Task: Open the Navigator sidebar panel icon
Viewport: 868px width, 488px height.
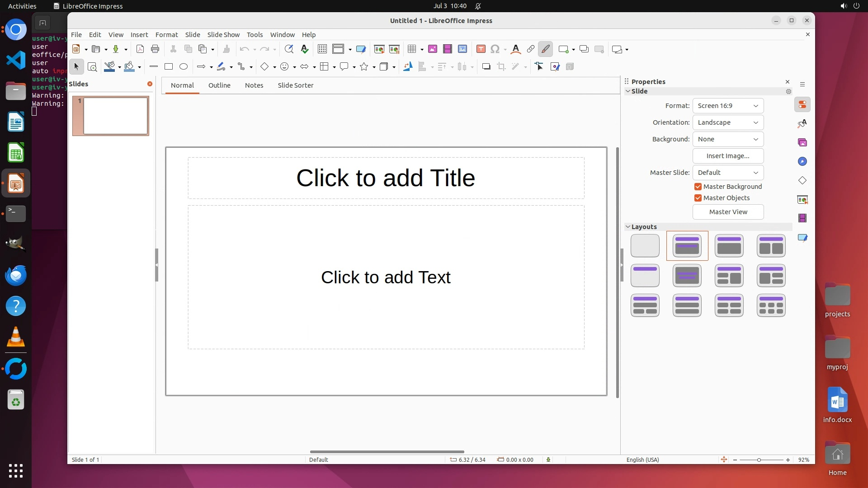Action: [x=802, y=161]
